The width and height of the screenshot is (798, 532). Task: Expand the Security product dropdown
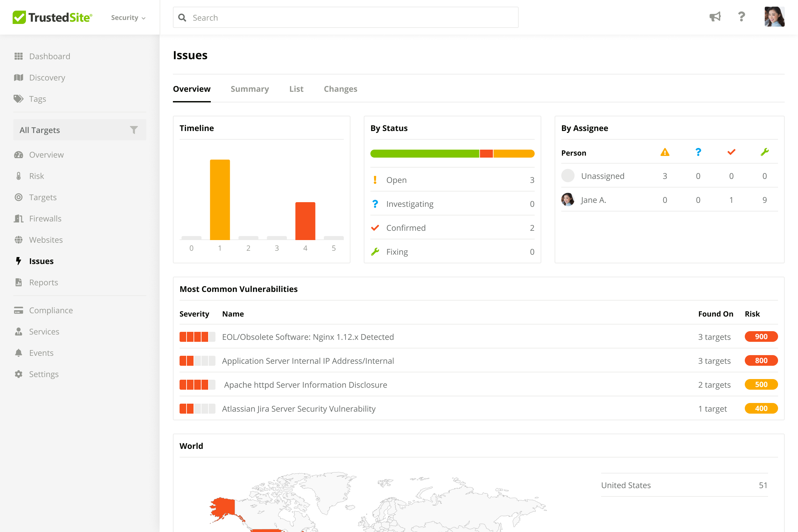click(x=128, y=18)
